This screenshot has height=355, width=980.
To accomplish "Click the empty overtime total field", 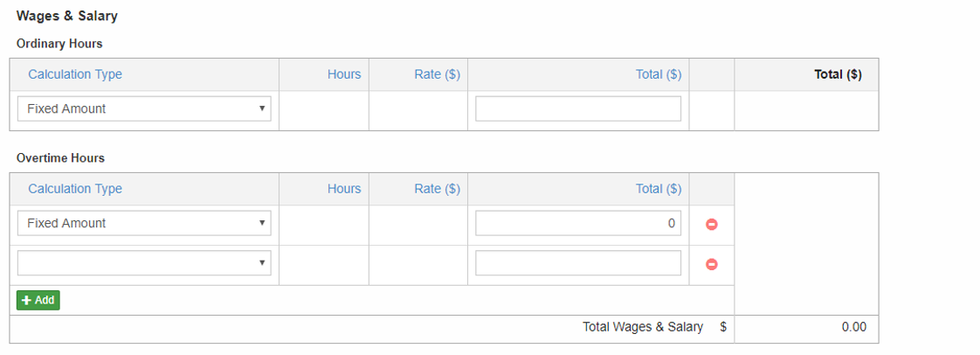I will pyautogui.click(x=577, y=263).
